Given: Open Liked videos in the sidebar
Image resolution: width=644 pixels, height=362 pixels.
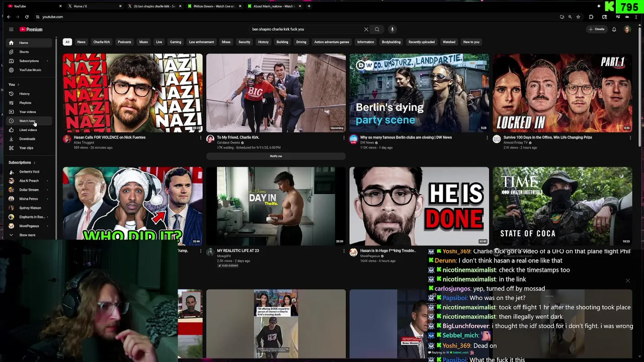Looking at the screenshot, I should [x=28, y=130].
